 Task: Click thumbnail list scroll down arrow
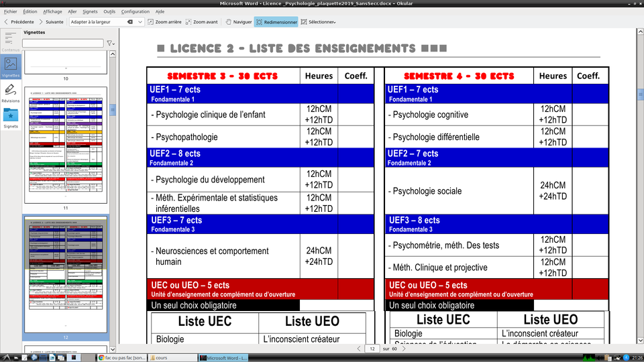pyautogui.click(x=113, y=349)
